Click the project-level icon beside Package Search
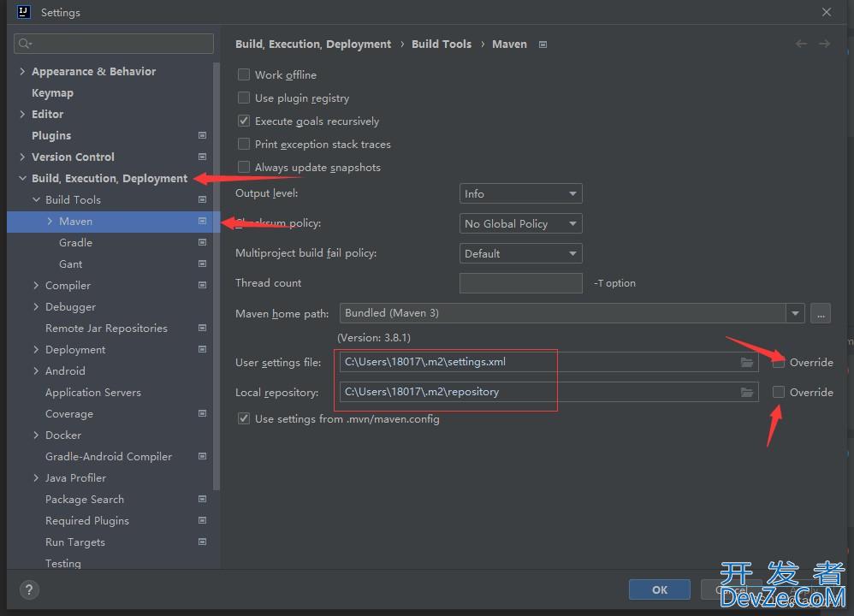Viewport: 854px width, 616px height. 202,499
